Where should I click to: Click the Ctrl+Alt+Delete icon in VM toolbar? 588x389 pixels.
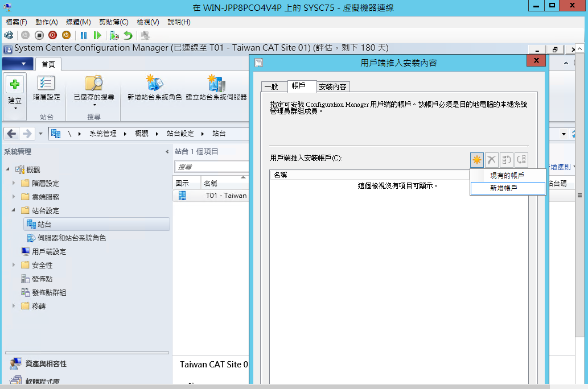pos(9,35)
